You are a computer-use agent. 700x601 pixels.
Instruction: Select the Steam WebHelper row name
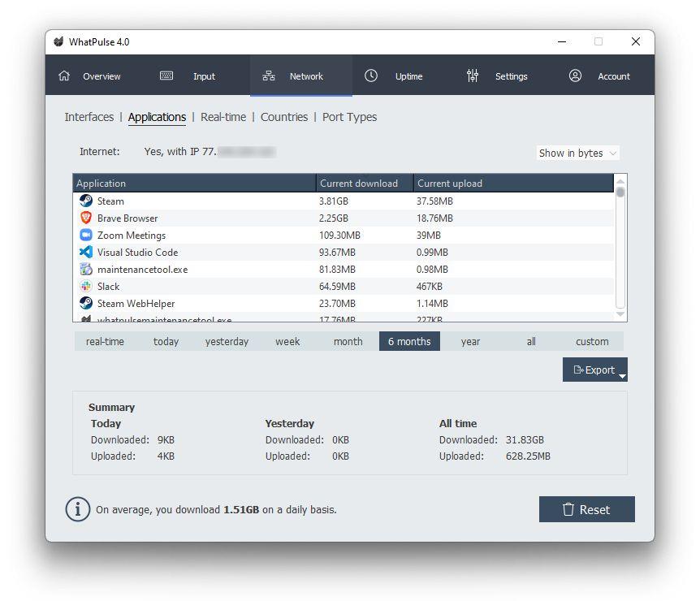click(x=136, y=304)
